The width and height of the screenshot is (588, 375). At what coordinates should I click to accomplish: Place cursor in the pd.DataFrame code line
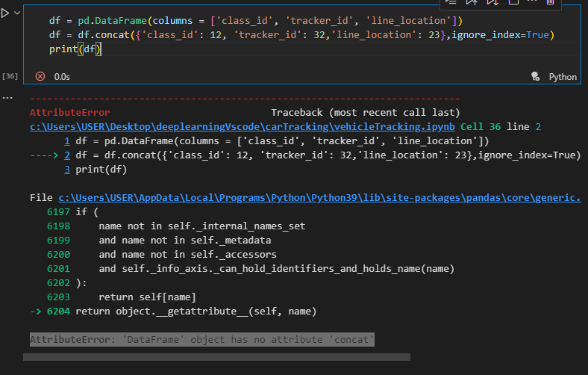tap(256, 21)
